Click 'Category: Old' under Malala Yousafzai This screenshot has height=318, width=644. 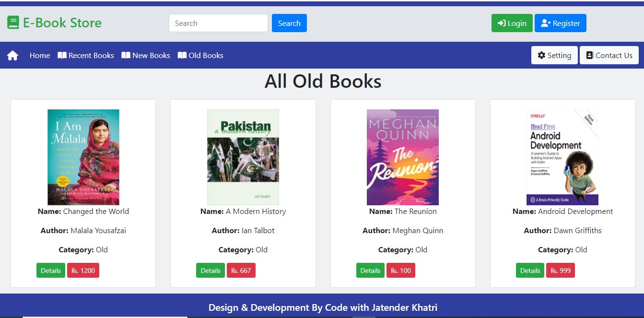83,249
